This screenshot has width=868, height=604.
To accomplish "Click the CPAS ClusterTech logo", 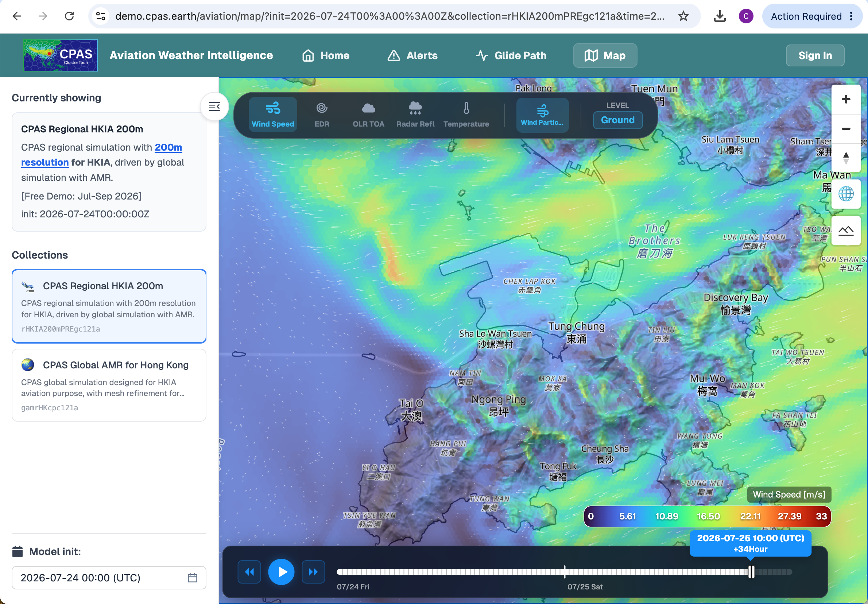I will (61, 55).
